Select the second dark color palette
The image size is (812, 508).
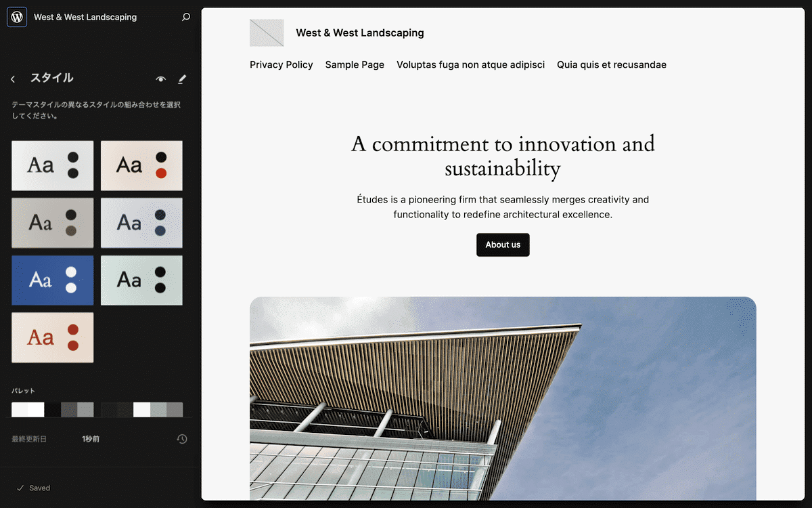pyautogui.click(x=141, y=410)
